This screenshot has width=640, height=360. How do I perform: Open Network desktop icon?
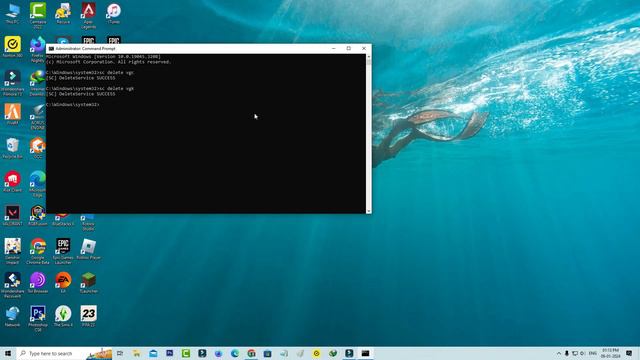point(12,316)
